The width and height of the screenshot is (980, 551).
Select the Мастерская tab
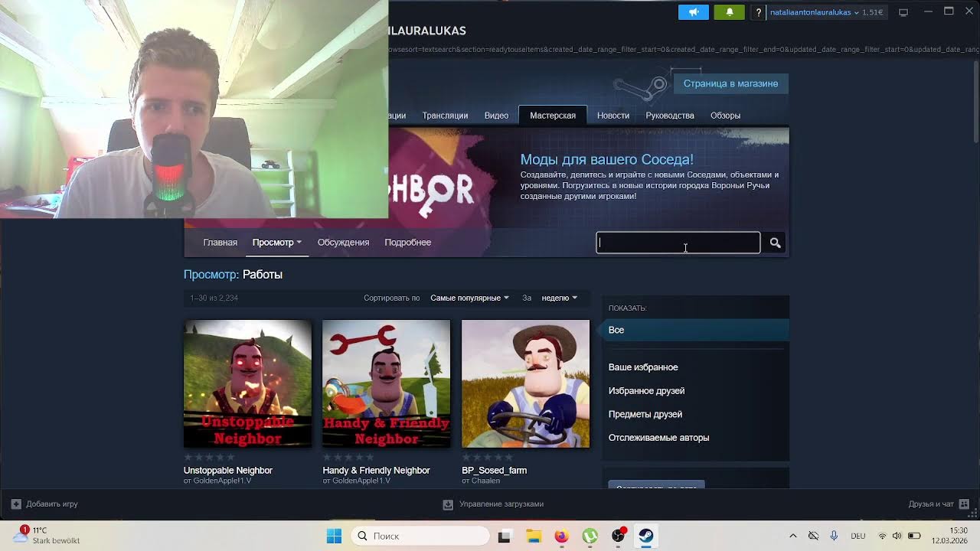point(553,116)
